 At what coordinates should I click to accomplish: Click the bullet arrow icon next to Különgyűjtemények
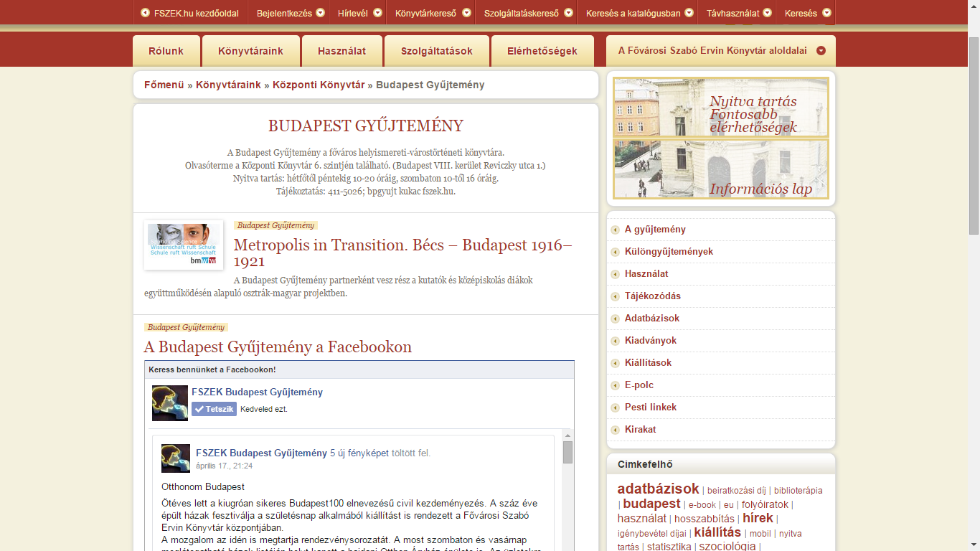[616, 252]
